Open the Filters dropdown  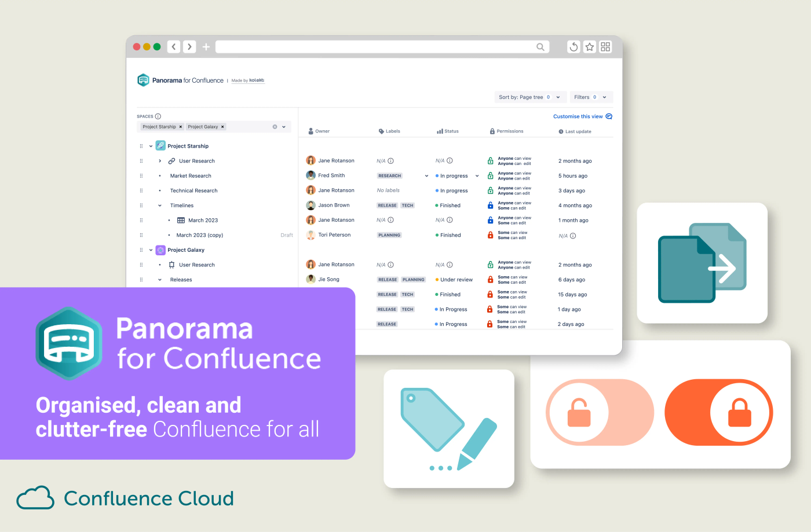591,97
